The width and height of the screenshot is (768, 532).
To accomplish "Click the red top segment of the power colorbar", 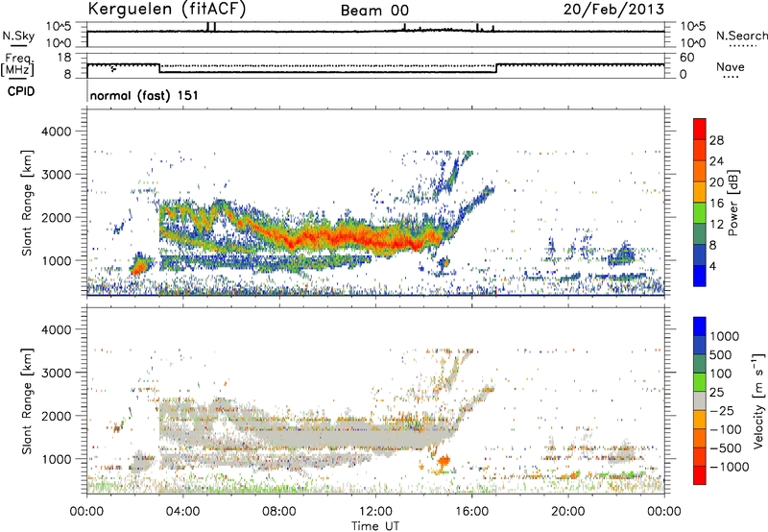I will 700,129.
